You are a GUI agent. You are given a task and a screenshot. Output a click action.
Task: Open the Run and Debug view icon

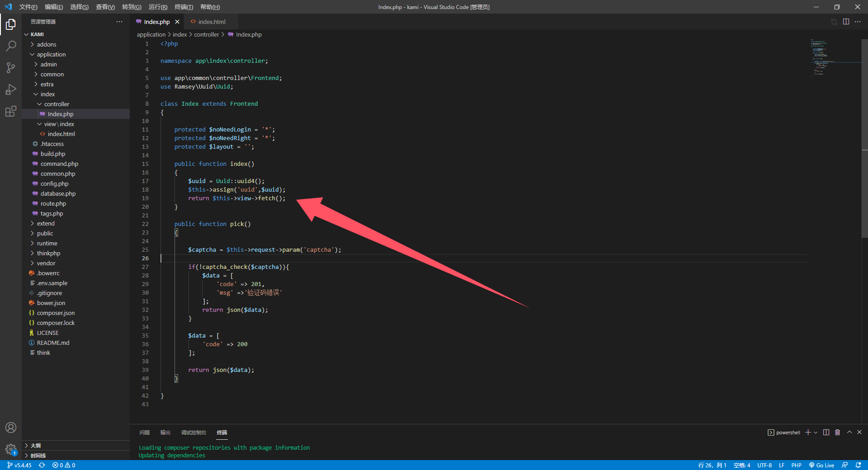coord(11,89)
